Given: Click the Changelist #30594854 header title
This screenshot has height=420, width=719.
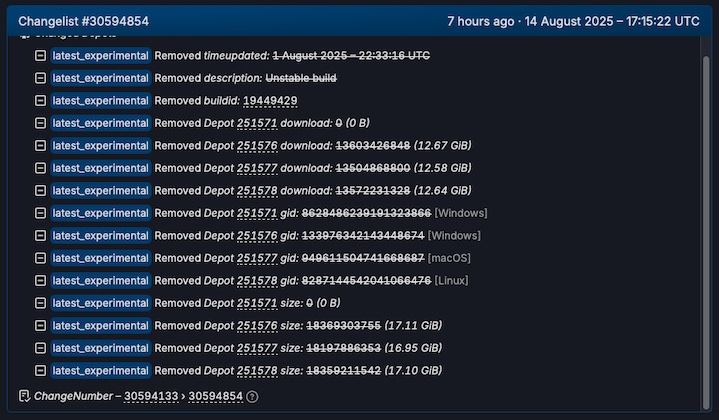Looking at the screenshot, I should 84,21.
